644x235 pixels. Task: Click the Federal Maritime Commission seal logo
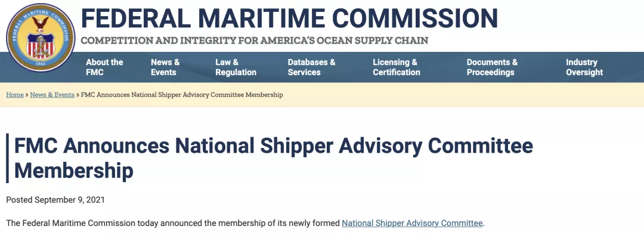tap(41, 38)
